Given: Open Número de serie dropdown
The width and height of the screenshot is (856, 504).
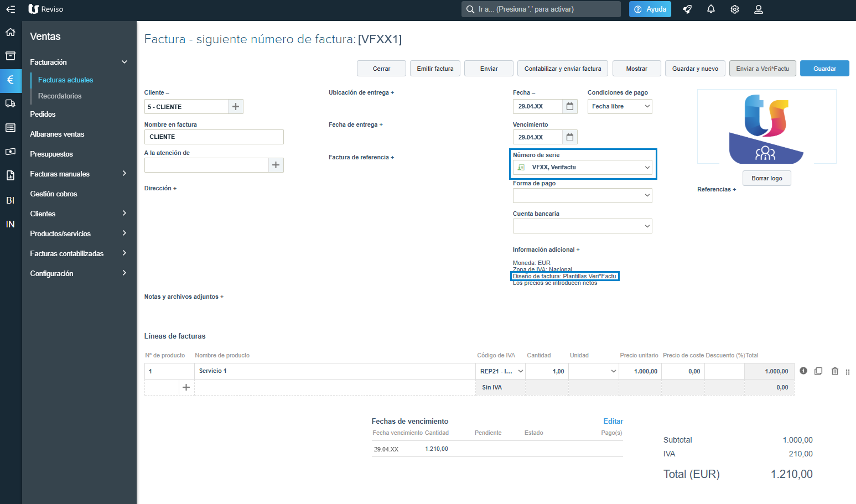Looking at the screenshot, I should [x=583, y=167].
